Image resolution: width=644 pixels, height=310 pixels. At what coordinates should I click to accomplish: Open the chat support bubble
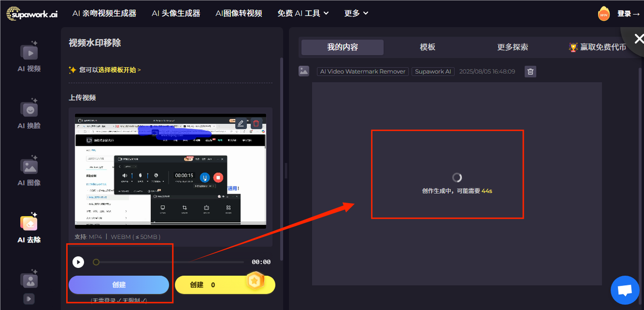[625, 290]
